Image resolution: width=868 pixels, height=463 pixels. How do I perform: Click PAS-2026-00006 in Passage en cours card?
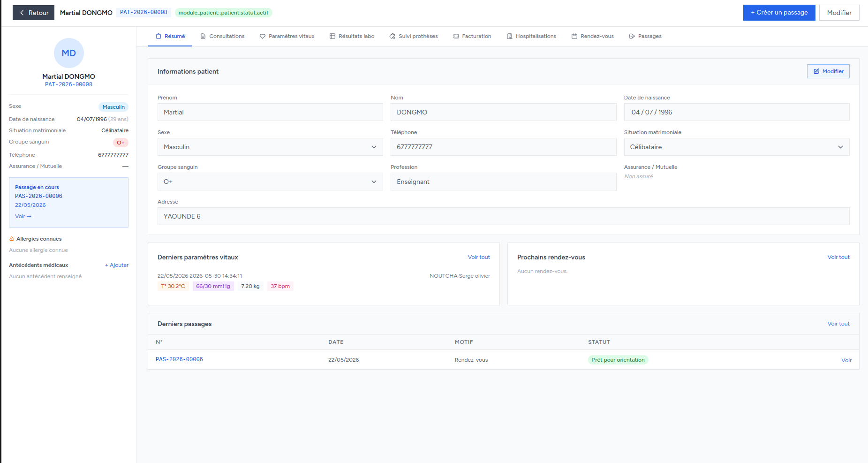pyautogui.click(x=38, y=196)
